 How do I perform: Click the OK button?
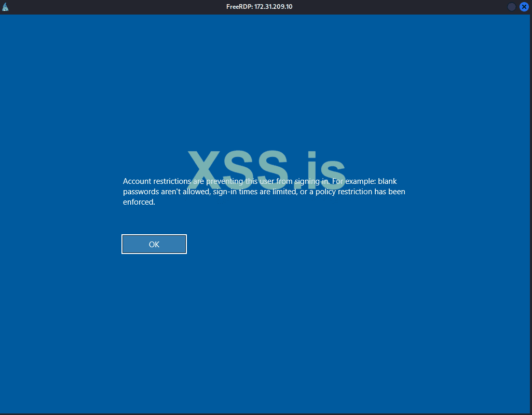[154, 244]
